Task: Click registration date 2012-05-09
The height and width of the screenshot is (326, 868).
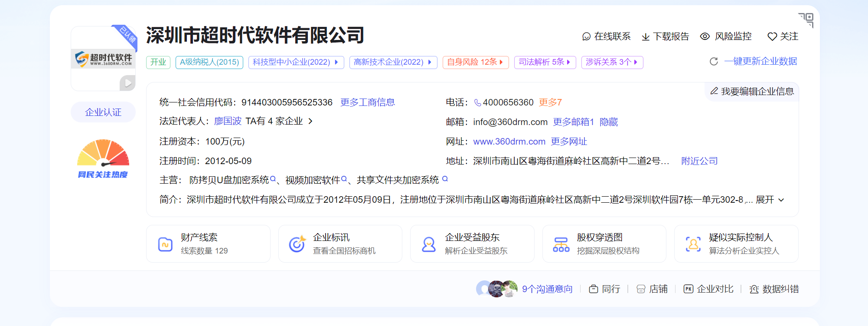Action: (x=228, y=161)
